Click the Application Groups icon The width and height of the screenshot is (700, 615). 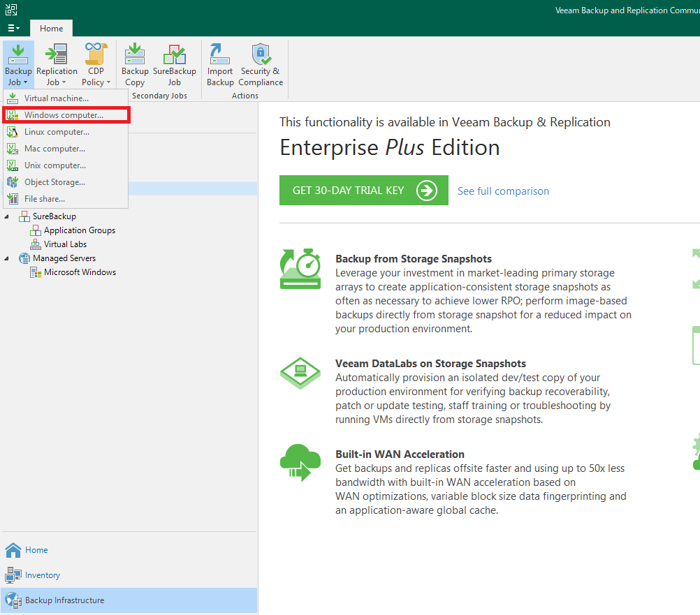[35, 230]
